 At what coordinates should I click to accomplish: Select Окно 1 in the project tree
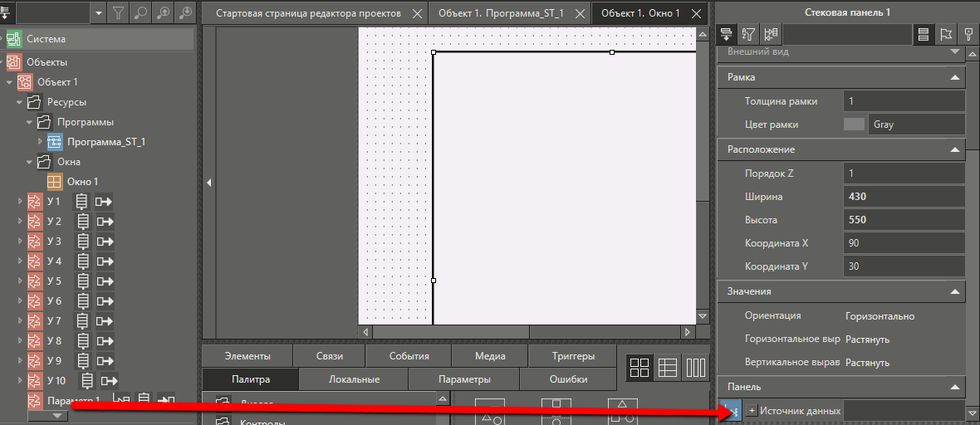click(82, 182)
